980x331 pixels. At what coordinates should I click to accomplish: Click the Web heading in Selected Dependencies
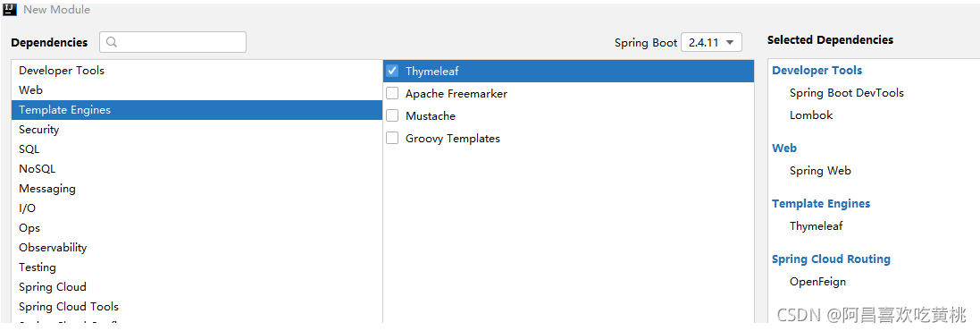[784, 149]
